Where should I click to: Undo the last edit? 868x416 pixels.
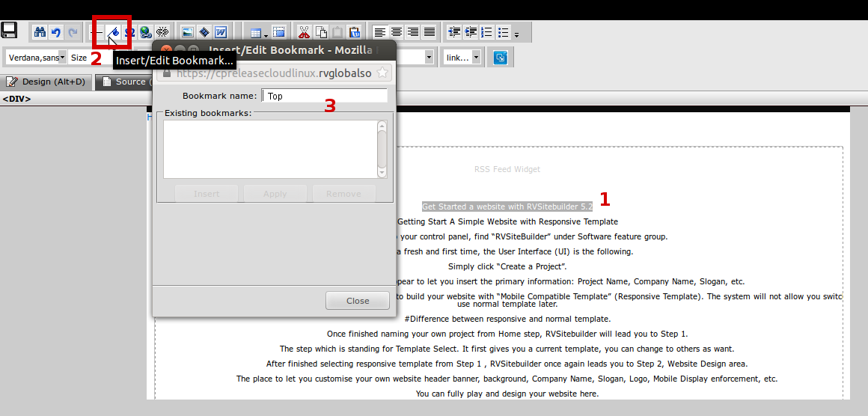[x=56, y=32]
